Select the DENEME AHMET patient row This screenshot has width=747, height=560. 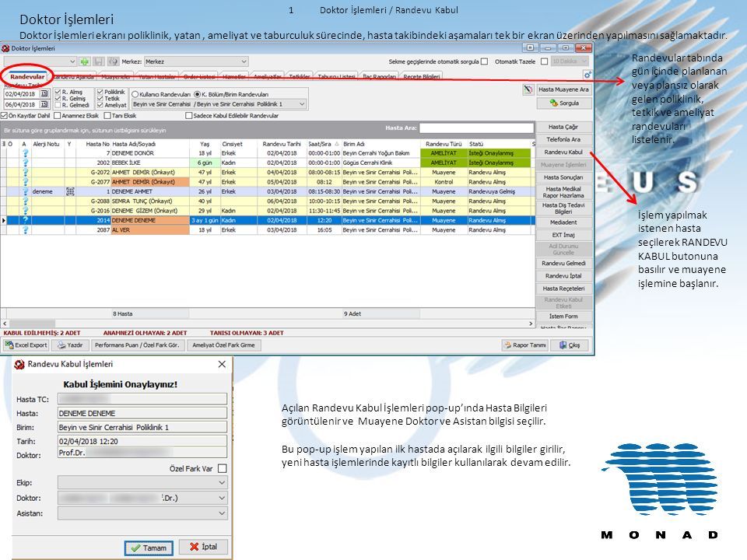click(267, 191)
